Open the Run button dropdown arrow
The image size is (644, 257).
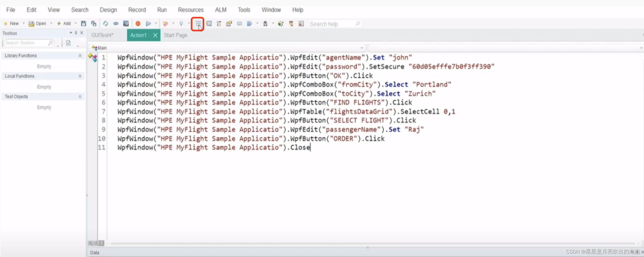tap(156, 23)
